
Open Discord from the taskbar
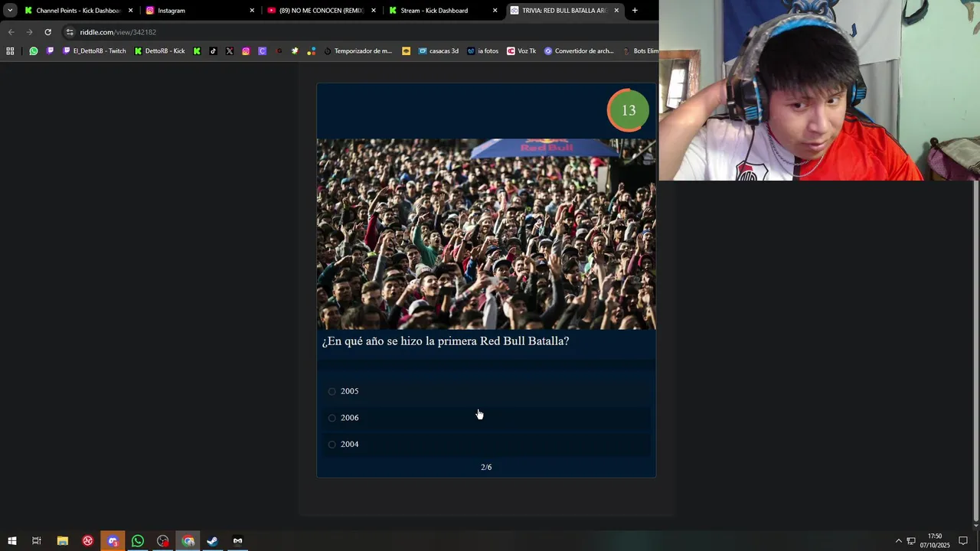point(113,541)
